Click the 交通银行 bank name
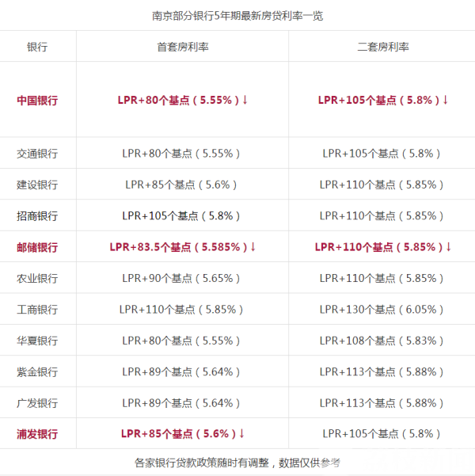 (37, 153)
